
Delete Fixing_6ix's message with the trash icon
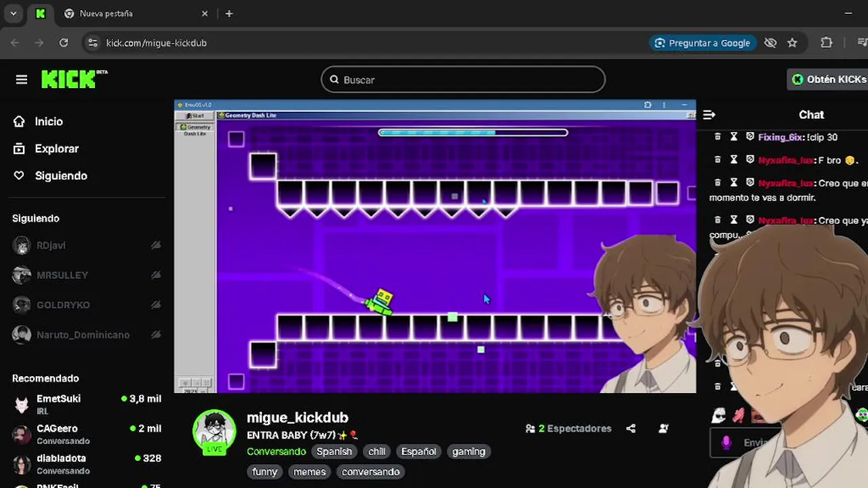(717, 137)
